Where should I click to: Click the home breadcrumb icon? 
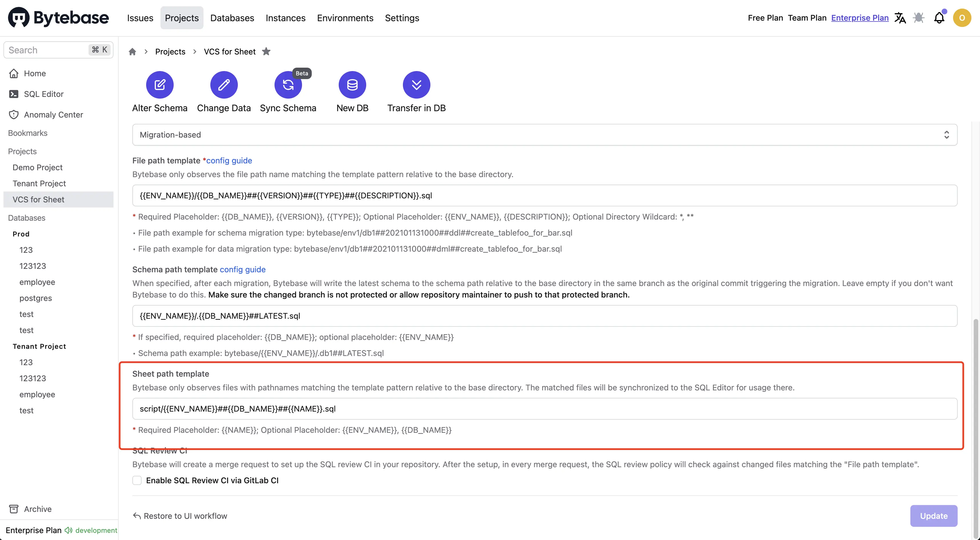[x=132, y=51]
